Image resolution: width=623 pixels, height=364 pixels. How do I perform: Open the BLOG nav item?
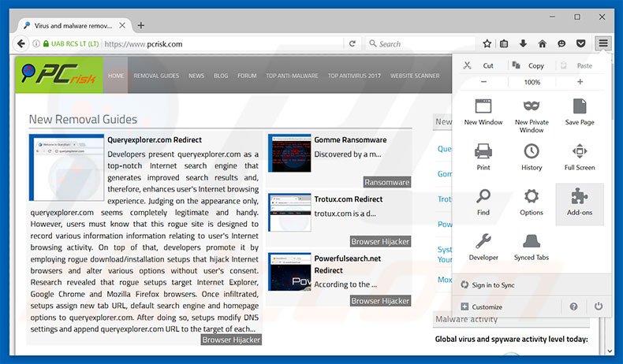221,76
